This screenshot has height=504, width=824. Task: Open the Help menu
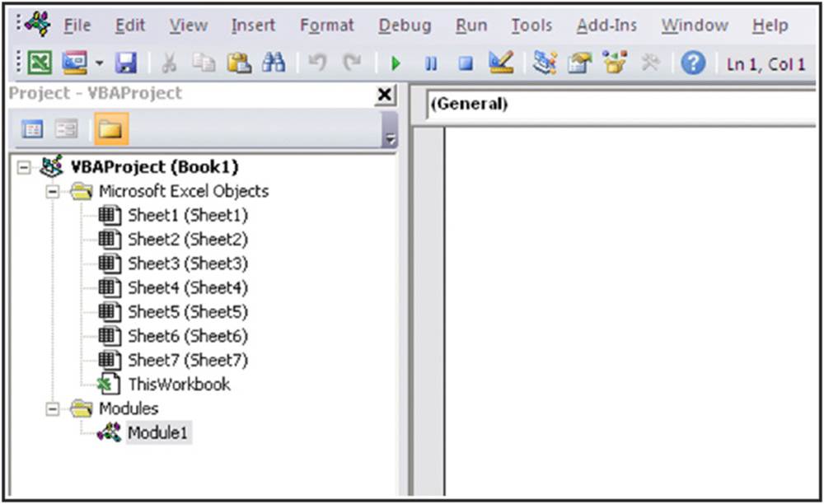point(770,26)
